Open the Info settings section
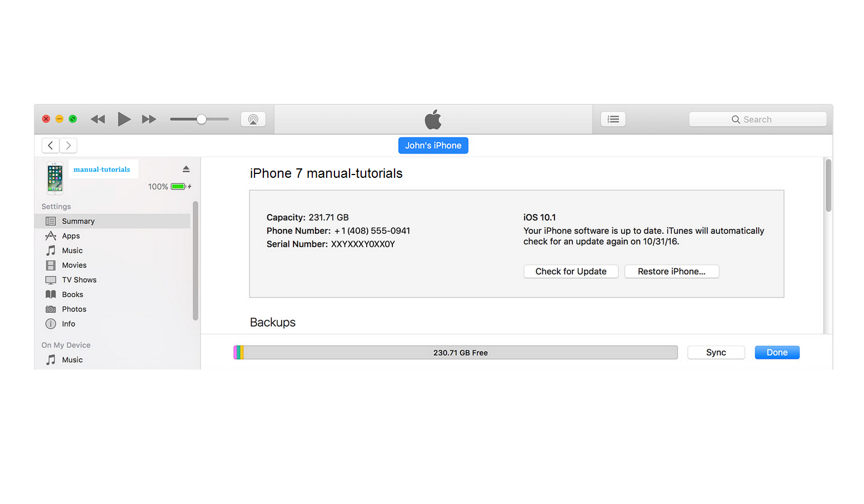 112,324
